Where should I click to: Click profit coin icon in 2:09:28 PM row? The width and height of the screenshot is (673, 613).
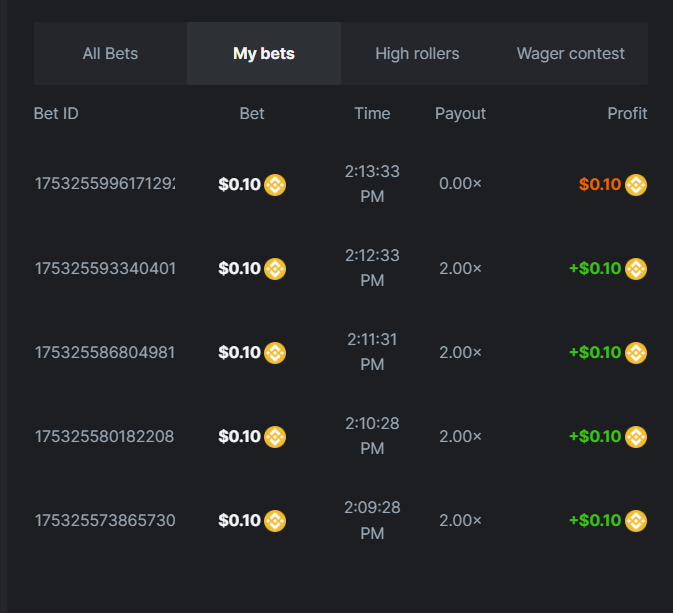click(x=636, y=521)
